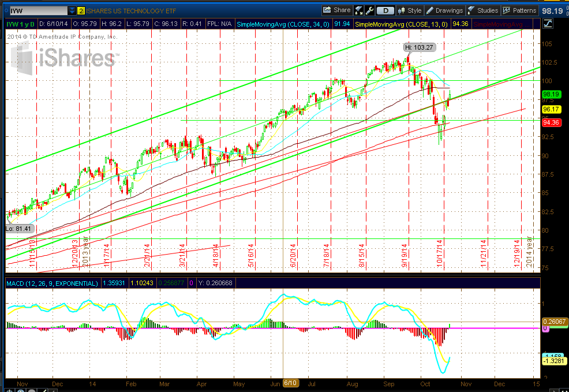
Task: Open the chart pointer/crosshair tool icon
Action: click(358, 10)
